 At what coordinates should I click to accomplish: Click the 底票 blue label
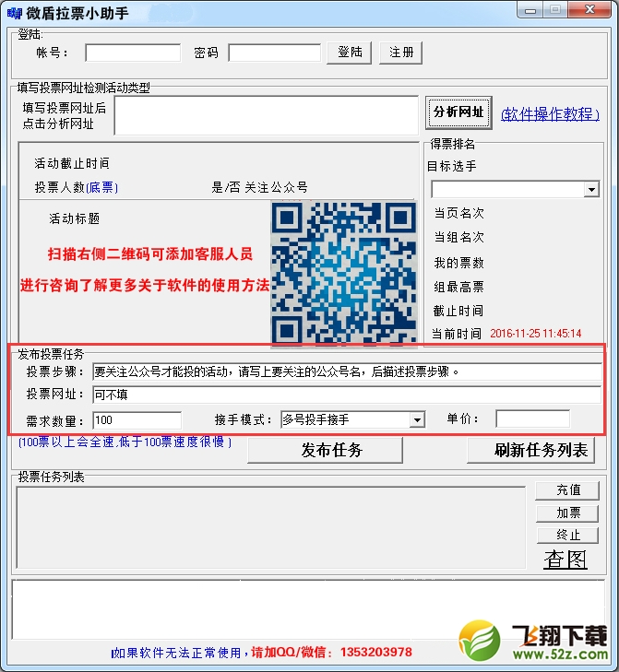tap(102, 187)
